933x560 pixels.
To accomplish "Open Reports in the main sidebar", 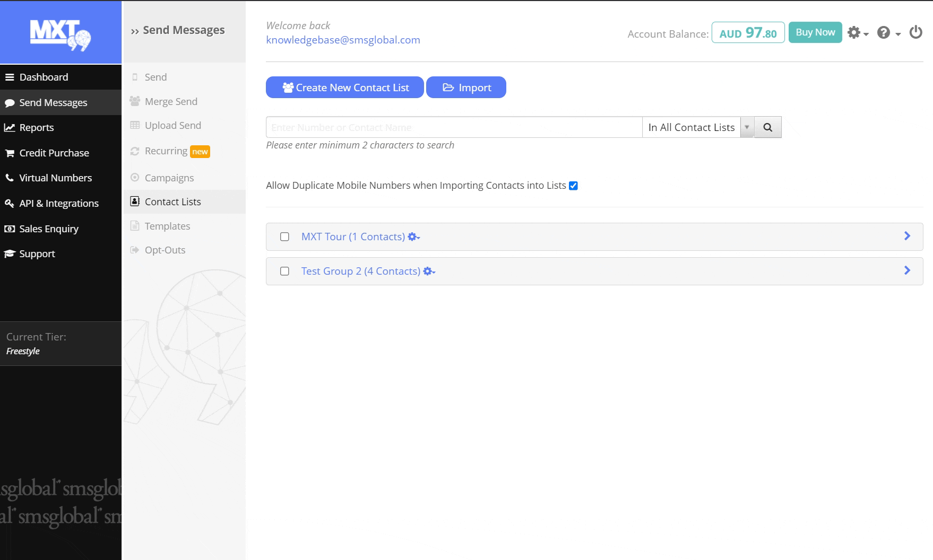I will 37,127.
